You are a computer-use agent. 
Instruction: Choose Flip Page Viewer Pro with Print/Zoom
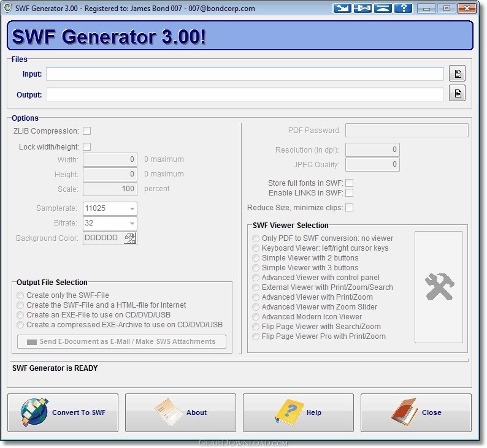(x=319, y=336)
